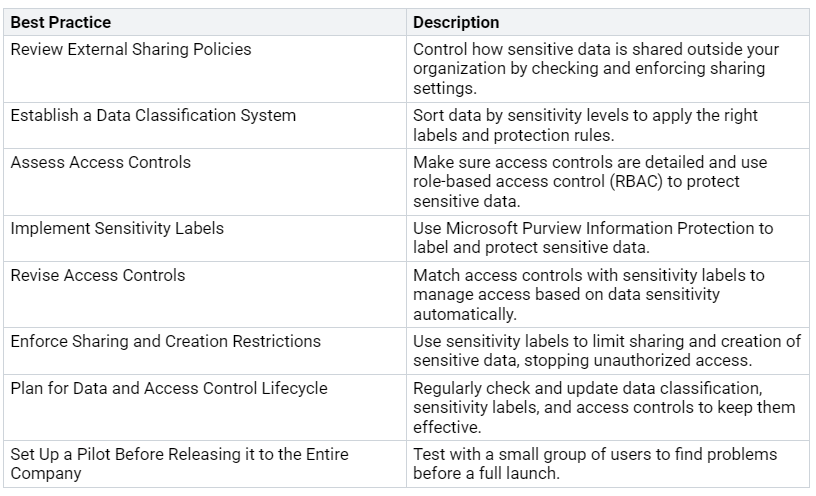Viewport: 816px width, 496px height.
Task: Click the "role-based access control (RBAC)" text
Action: point(529,181)
